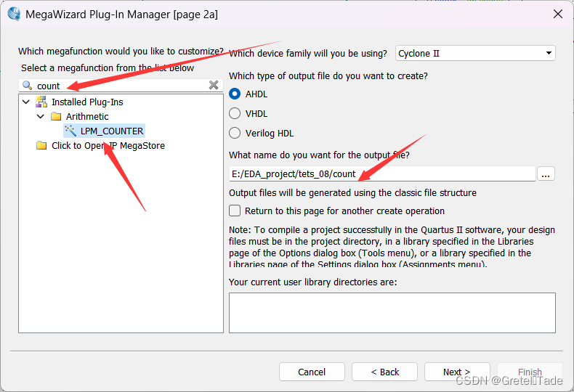Browse for output file with the ... button
This screenshot has width=574, height=392.
click(x=546, y=174)
